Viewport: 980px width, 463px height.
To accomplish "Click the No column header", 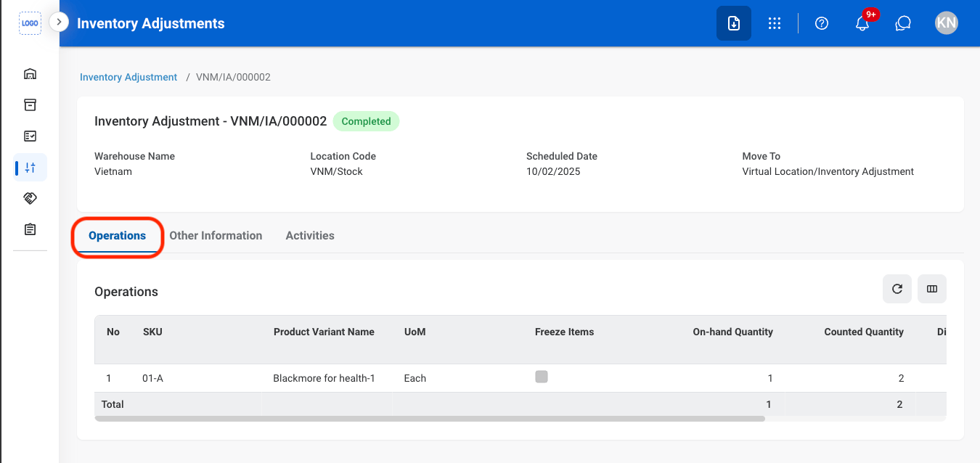I will (x=113, y=332).
